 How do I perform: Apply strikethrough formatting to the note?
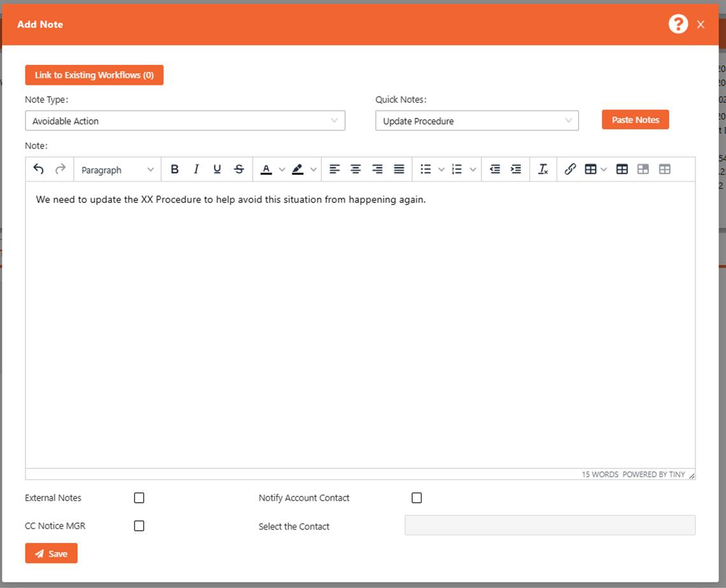(239, 169)
